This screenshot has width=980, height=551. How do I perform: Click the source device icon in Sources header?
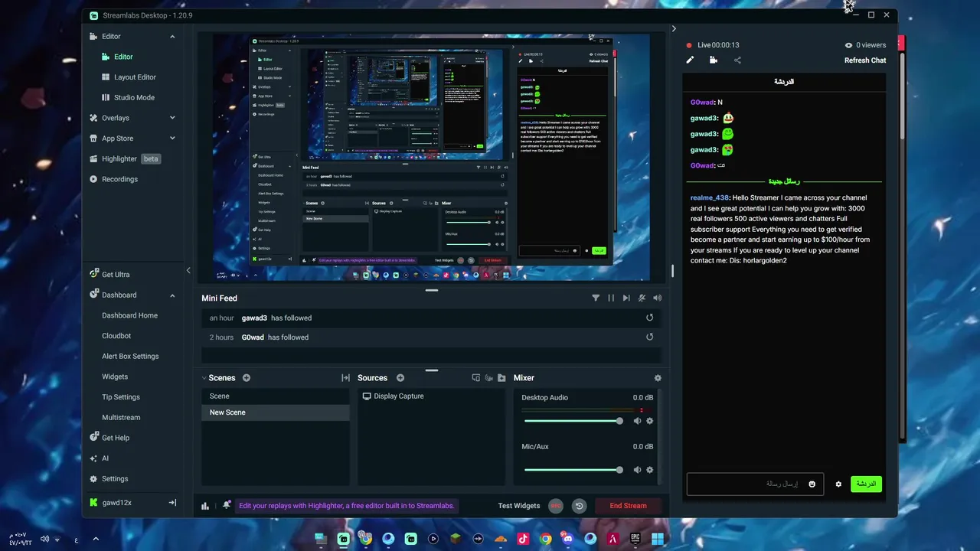tap(476, 378)
